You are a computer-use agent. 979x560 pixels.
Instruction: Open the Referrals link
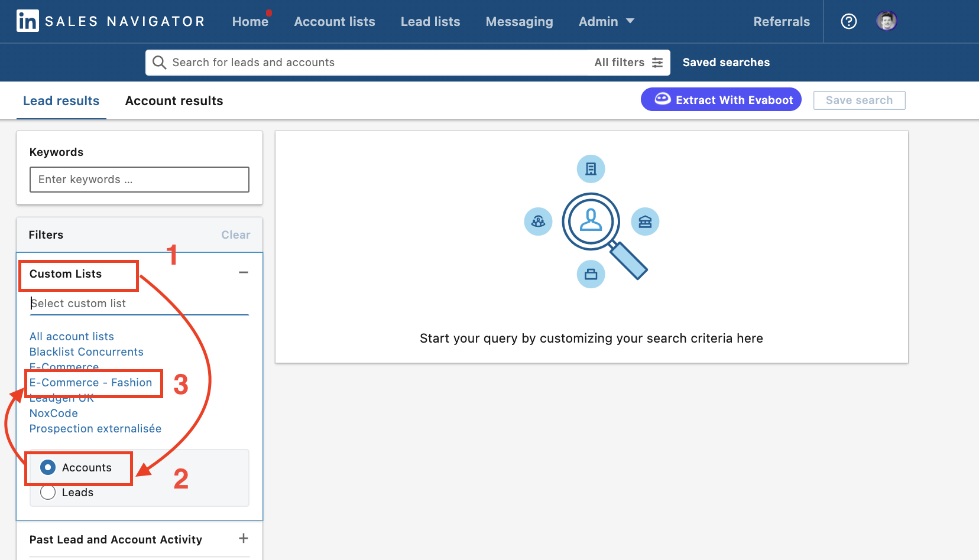[782, 22]
